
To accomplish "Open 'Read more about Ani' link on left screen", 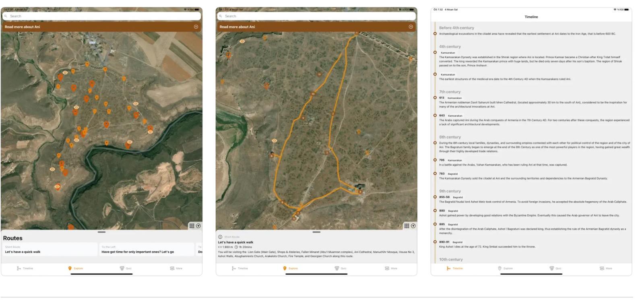I will coord(23,27).
